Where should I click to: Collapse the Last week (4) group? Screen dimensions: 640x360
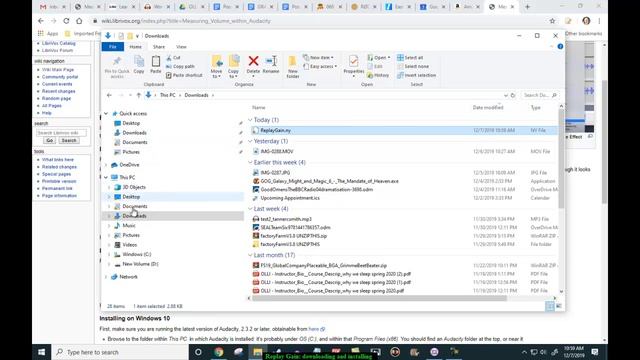250,209
